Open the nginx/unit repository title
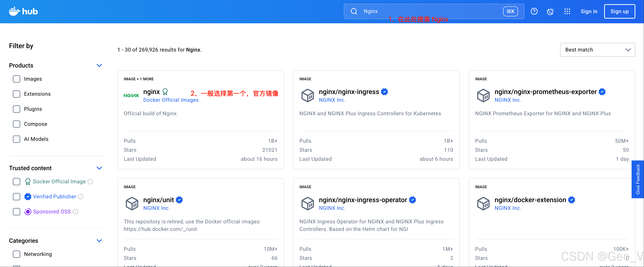The height and width of the screenshot is (267, 644). [x=159, y=200]
